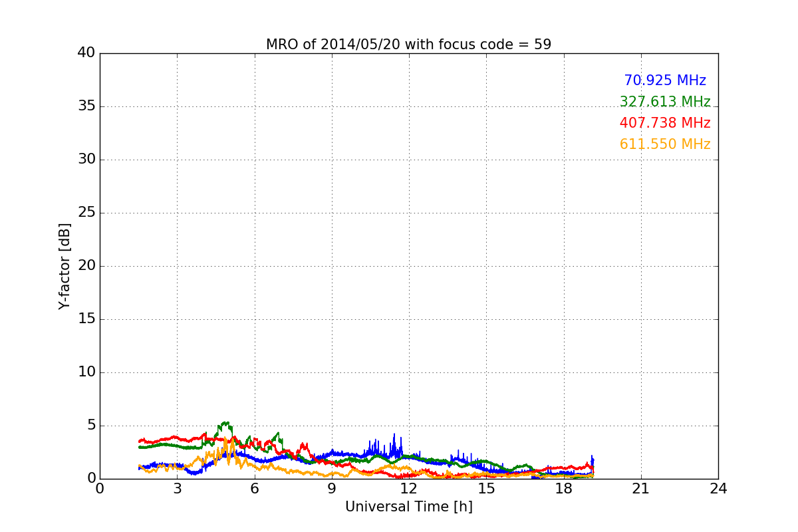Select the red 407.738 MHz legend label
The image size is (798, 532).
click(x=665, y=123)
